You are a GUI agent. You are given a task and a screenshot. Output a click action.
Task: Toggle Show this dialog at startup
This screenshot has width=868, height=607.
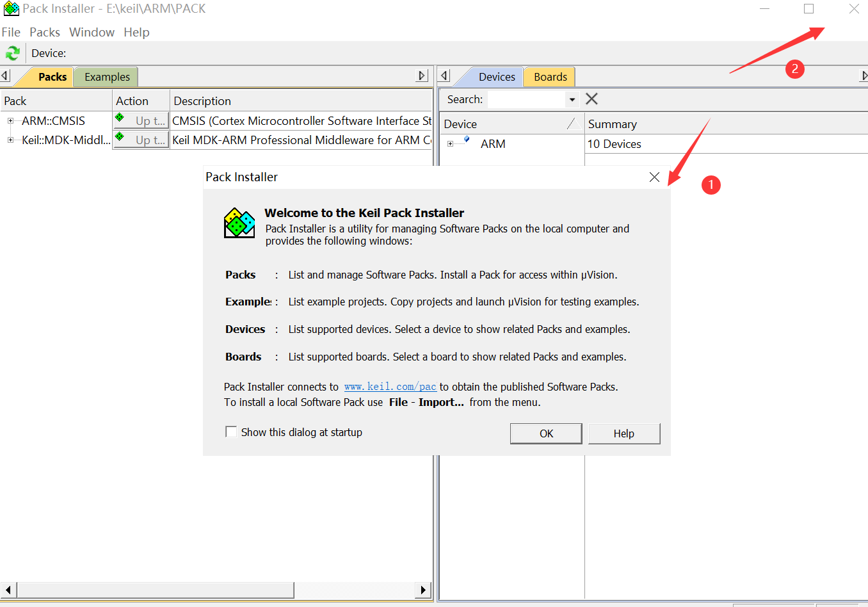tap(231, 432)
